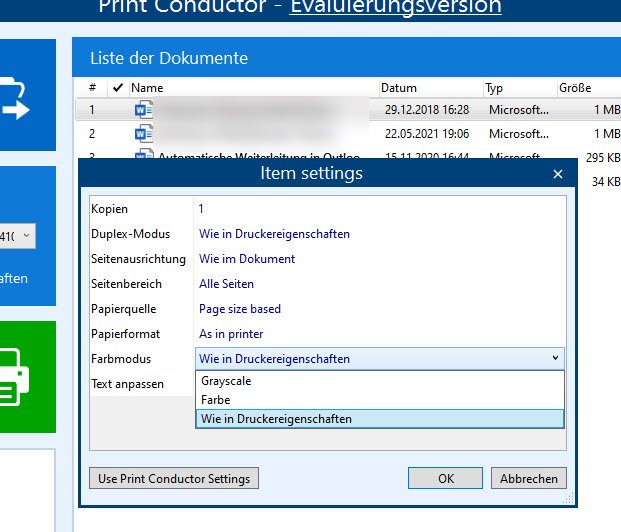Click the Word icon in document row 2

[143, 134]
